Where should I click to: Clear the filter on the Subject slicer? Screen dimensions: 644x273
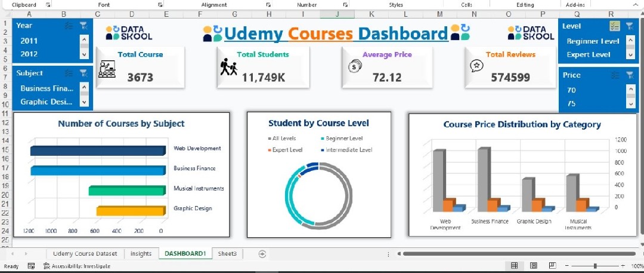tap(84, 73)
